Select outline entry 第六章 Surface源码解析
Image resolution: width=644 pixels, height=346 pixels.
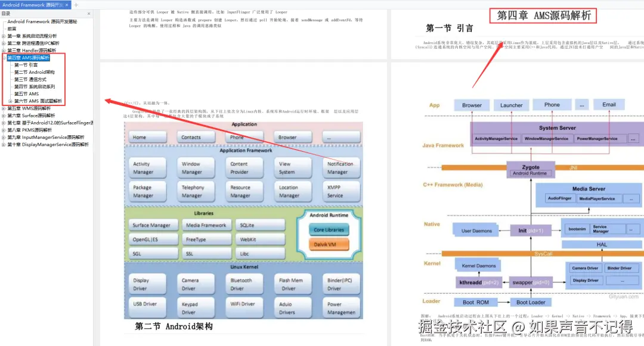tap(31, 116)
